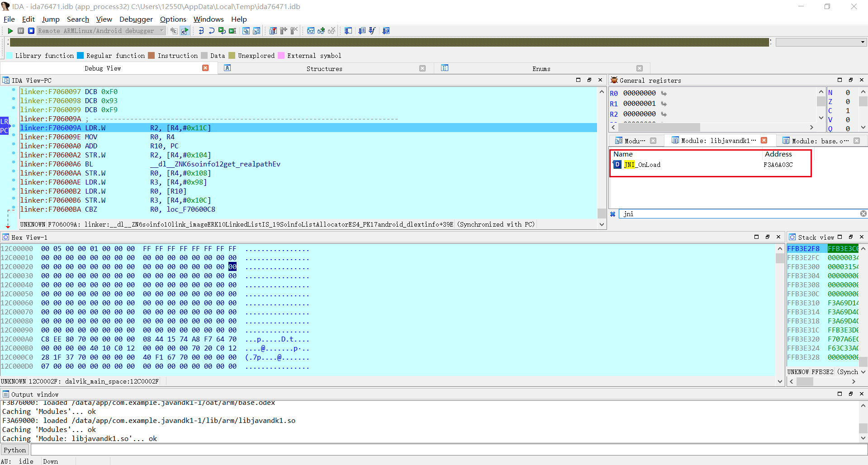868x465 pixels.
Task: Terminate process with the blue stop button
Action: (x=31, y=31)
